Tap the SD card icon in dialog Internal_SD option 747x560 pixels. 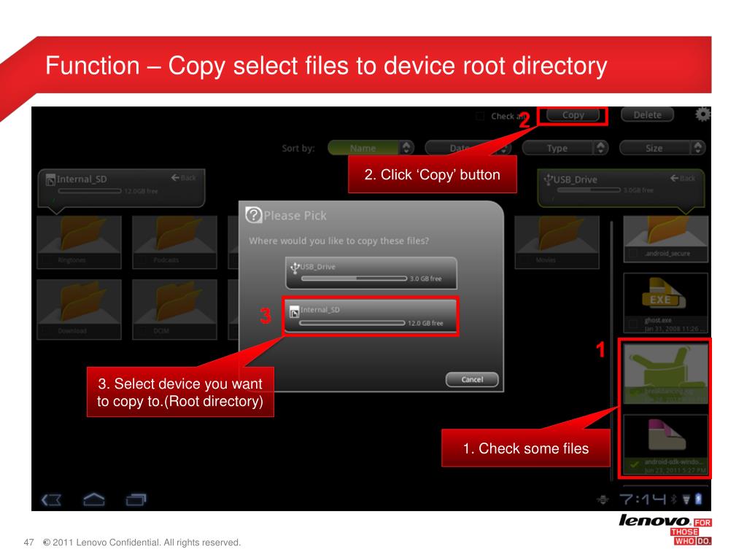coord(295,312)
